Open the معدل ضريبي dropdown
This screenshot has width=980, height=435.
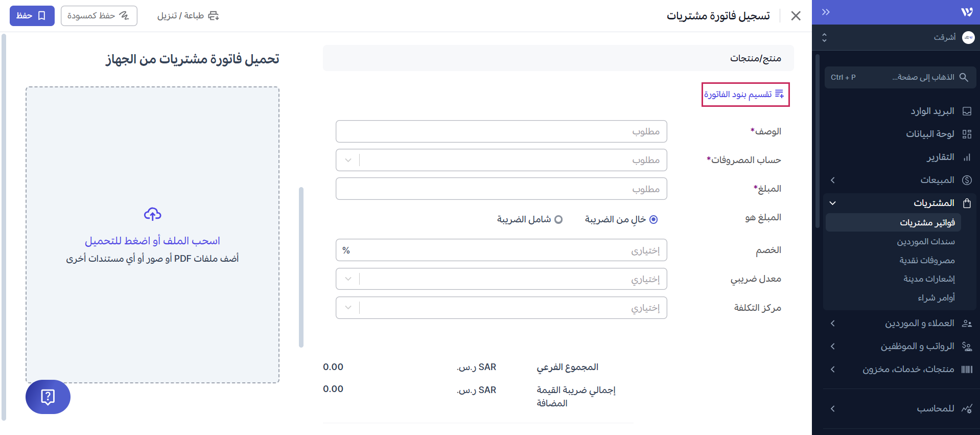348,279
